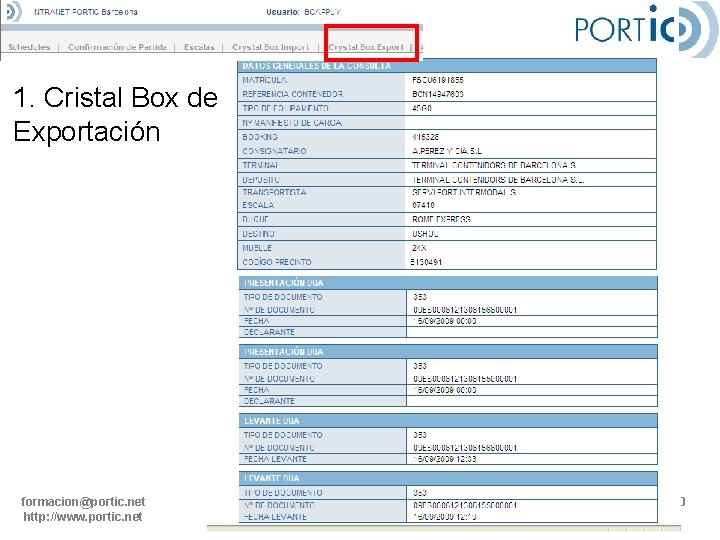
Task: Select escala number 07410
Action: click(423, 205)
